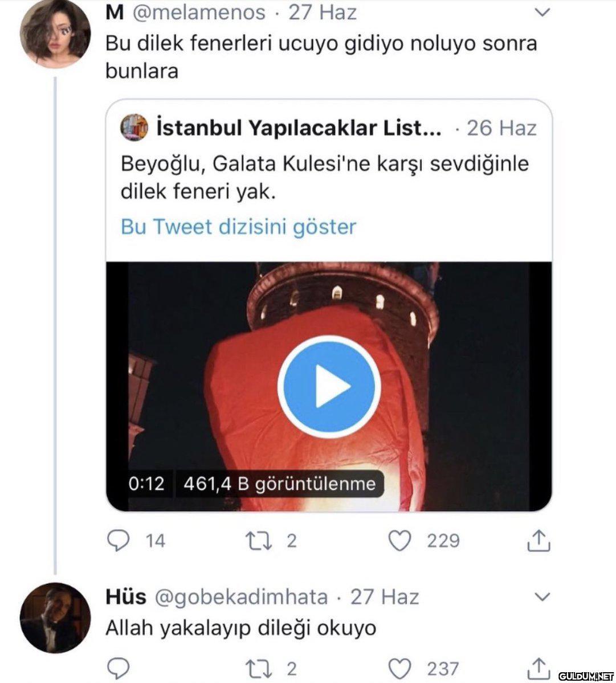Image resolution: width=616 pixels, height=683 pixels.
Task: Reply to the melamenos tweet
Action: 118,541
